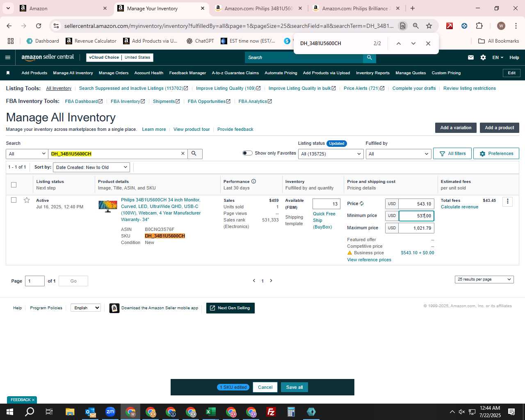
Task: Check the select-all listings checkbox
Action: [14, 185]
